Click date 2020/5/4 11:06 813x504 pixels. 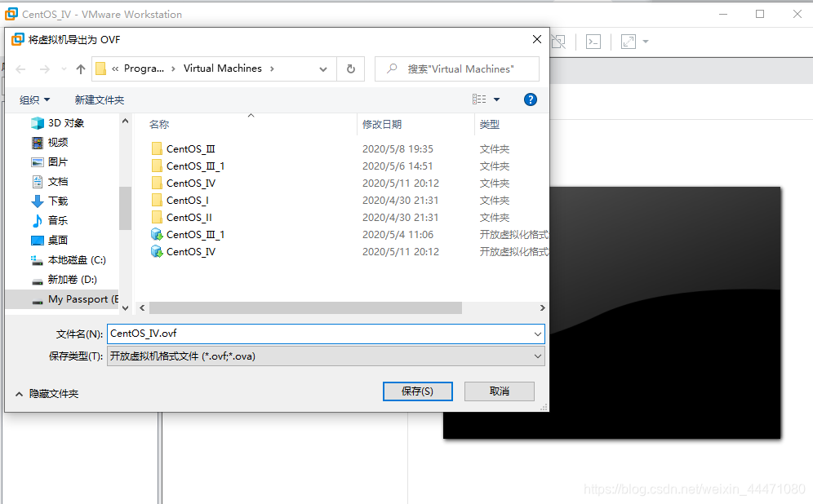tap(398, 235)
